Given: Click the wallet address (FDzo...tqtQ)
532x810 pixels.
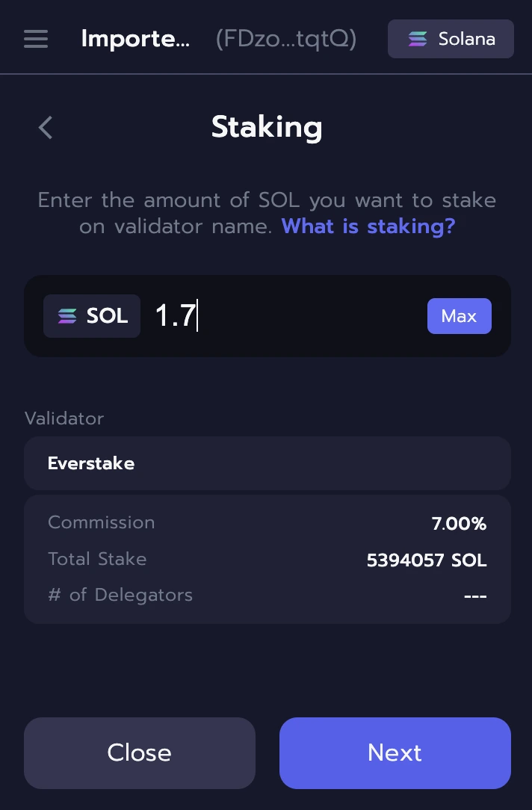Looking at the screenshot, I should point(286,39).
